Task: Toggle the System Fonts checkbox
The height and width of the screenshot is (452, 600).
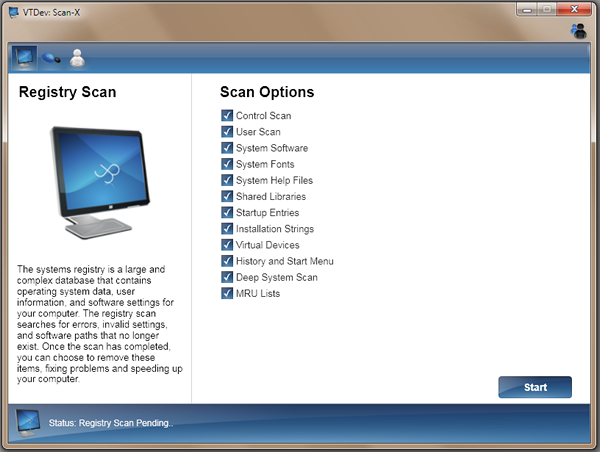Action: (227, 164)
